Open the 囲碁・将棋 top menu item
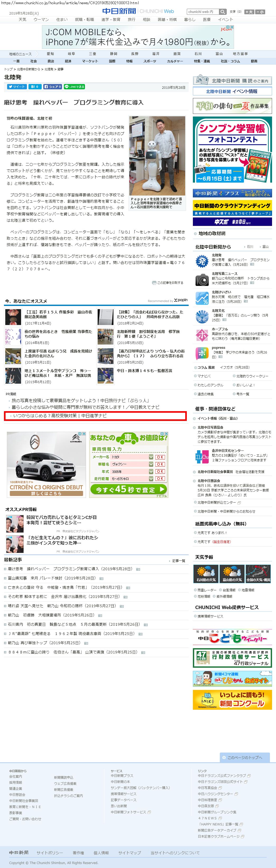 (167, 20)
